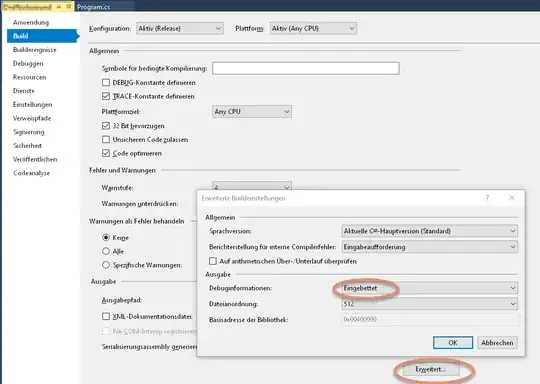540x384 pixels.
Task: Click the Erweitert... button
Action: [x=430, y=369]
